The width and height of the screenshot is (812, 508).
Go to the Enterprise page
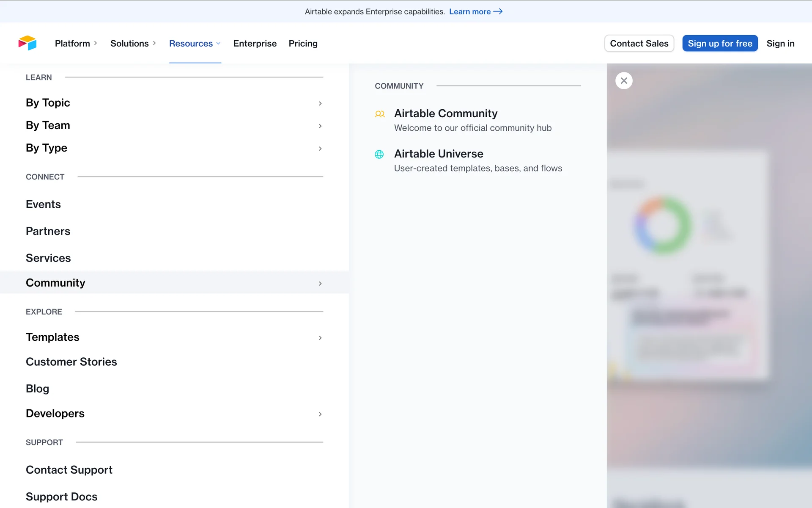tap(255, 43)
